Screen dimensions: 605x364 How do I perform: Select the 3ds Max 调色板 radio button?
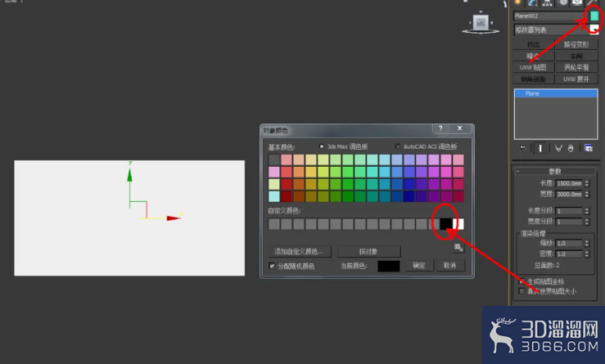(x=322, y=146)
